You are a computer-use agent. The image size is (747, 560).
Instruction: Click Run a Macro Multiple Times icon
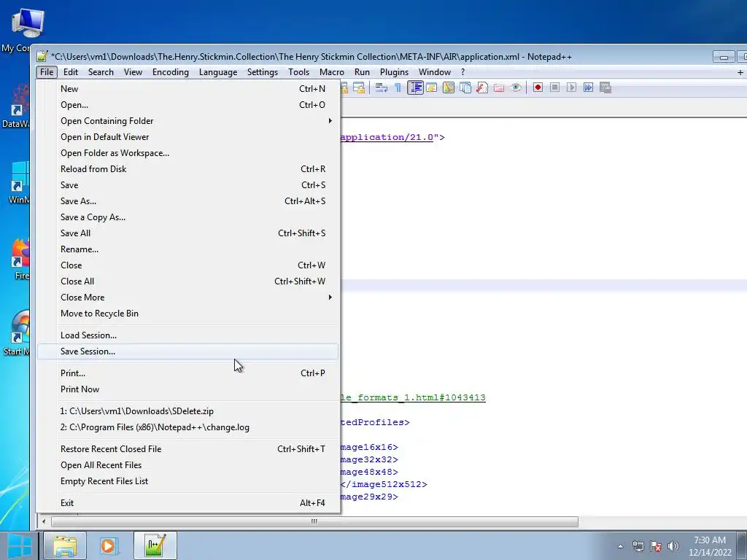[x=589, y=87]
